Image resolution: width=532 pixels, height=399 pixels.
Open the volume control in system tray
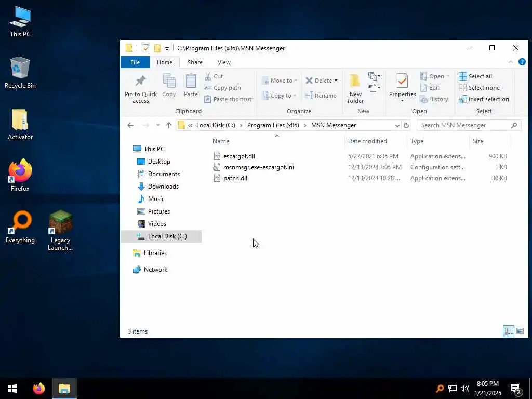coord(465,389)
